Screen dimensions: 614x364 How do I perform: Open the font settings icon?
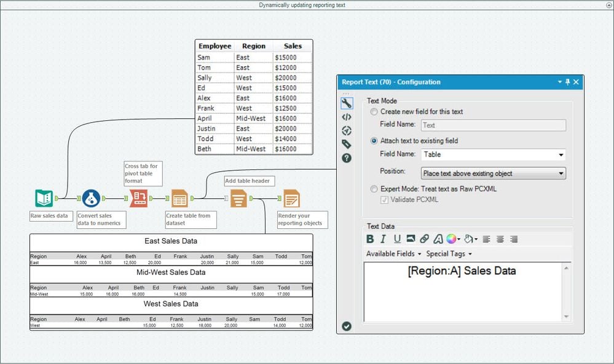[x=438, y=239]
